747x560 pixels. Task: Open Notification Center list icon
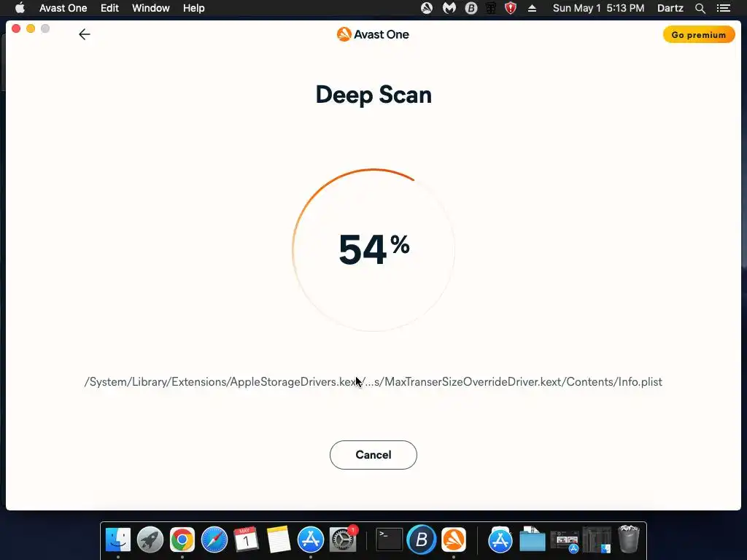[x=723, y=8]
